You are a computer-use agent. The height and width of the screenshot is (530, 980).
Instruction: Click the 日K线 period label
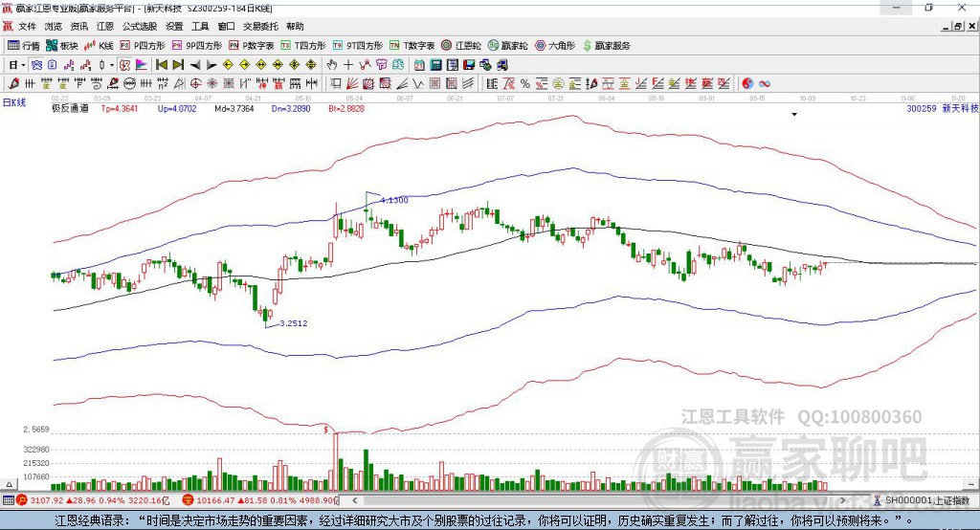pos(14,102)
